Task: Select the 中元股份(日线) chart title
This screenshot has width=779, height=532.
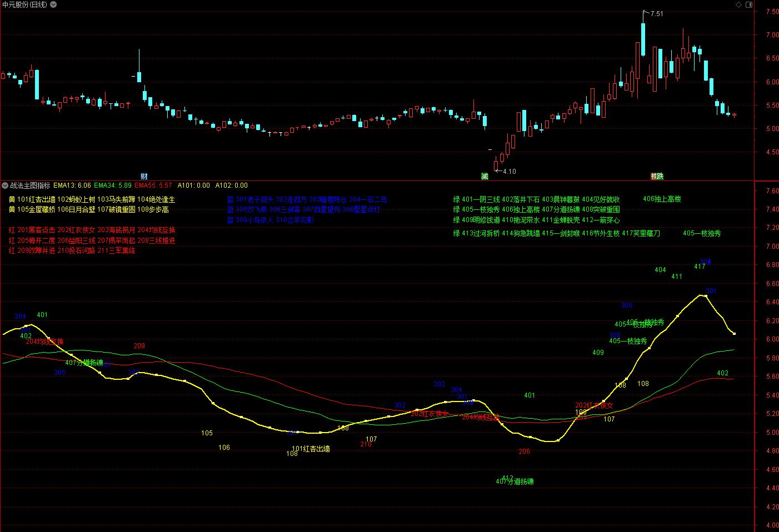Action: pyautogui.click(x=24, y=4)
